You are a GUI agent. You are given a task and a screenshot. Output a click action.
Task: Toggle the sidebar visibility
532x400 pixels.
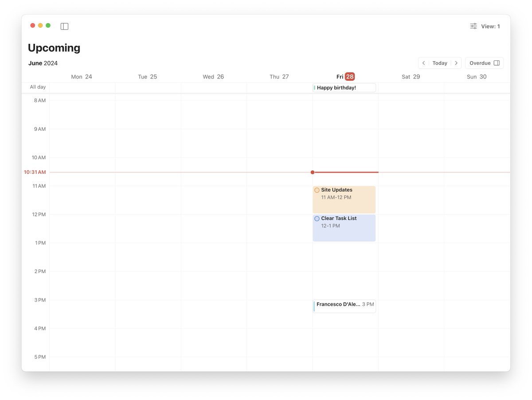pyautogui.click(x=64, y=26)
